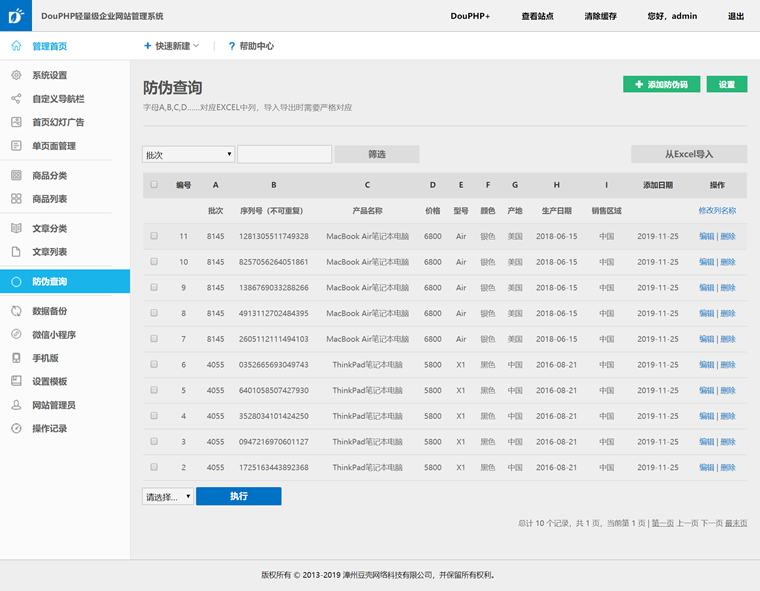The width and height of the screenshot is (760, 591).
Task: Click 查看站点 in the top bar
Action: tap(538, 16)
